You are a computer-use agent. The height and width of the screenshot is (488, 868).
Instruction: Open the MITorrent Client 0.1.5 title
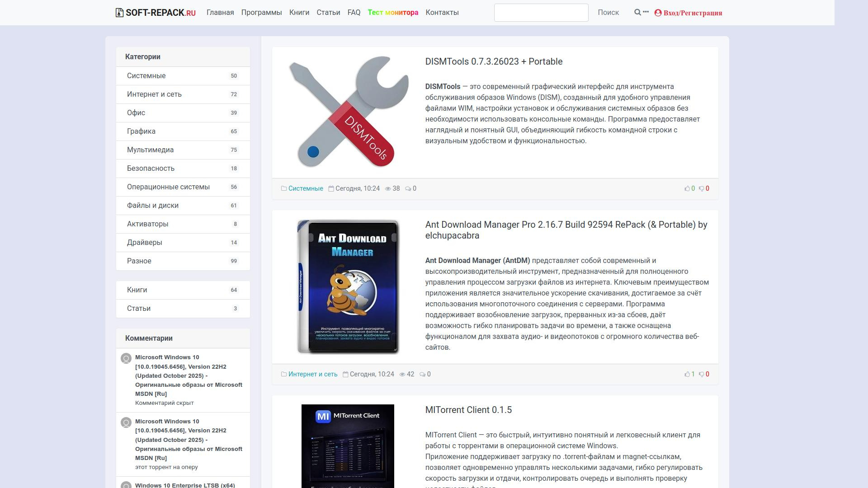pyautogui.click(x=468, y=410)
